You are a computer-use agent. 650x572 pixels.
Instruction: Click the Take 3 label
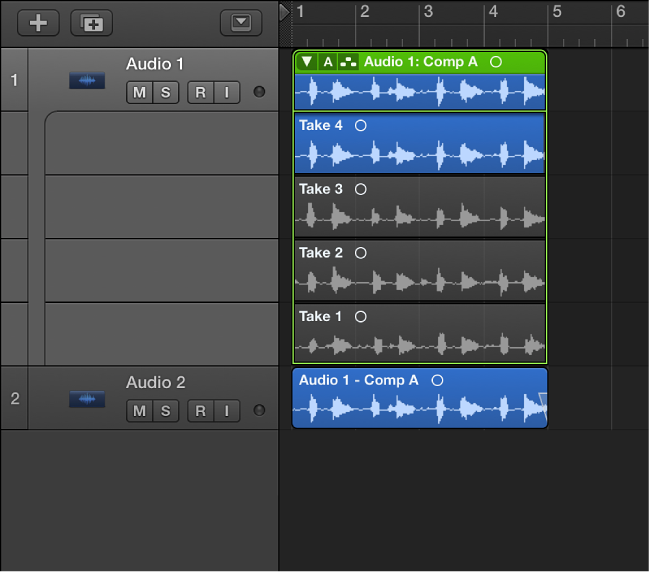click(x=321, y=189)
